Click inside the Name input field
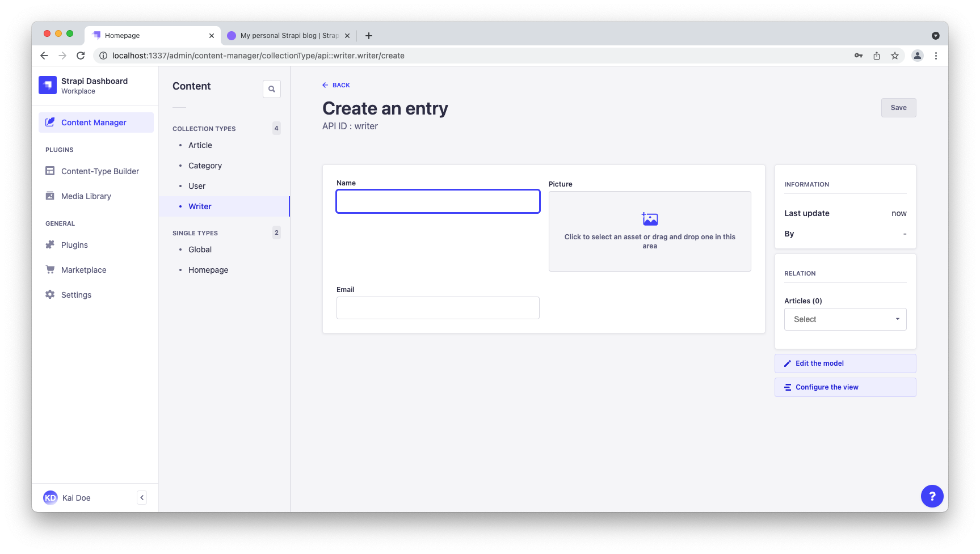980x554 pixels. pos(437,201)
